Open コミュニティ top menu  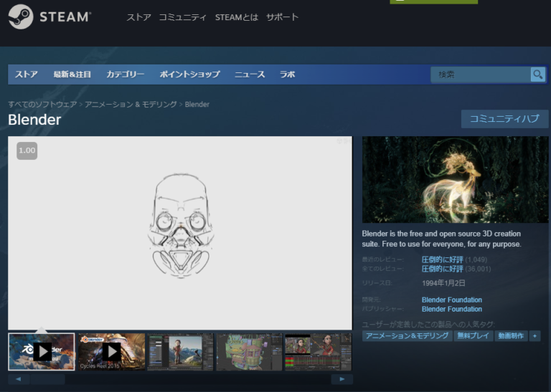pyautogui.click(x=183, y=17)
